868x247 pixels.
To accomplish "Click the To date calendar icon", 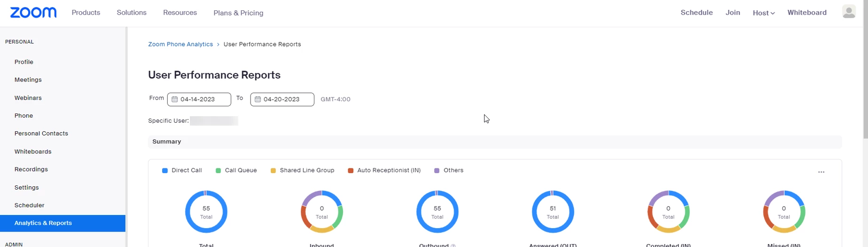I will [258, 99].
